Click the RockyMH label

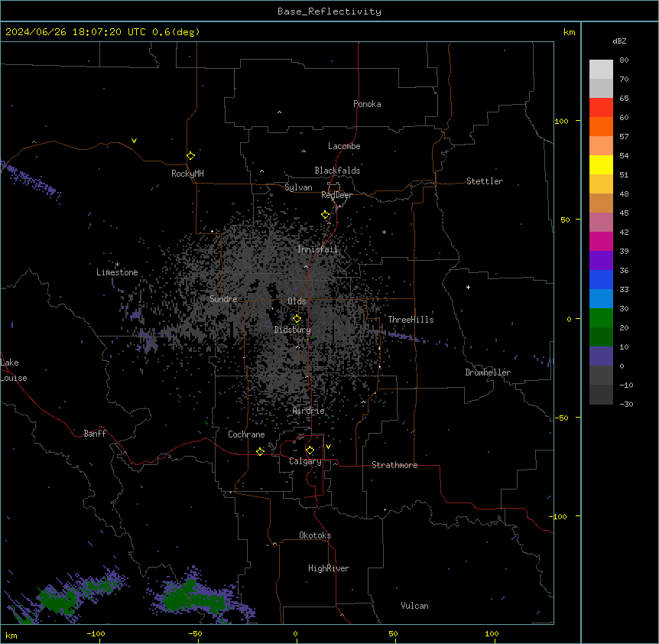pyautogui.click(x=187, y=174)
